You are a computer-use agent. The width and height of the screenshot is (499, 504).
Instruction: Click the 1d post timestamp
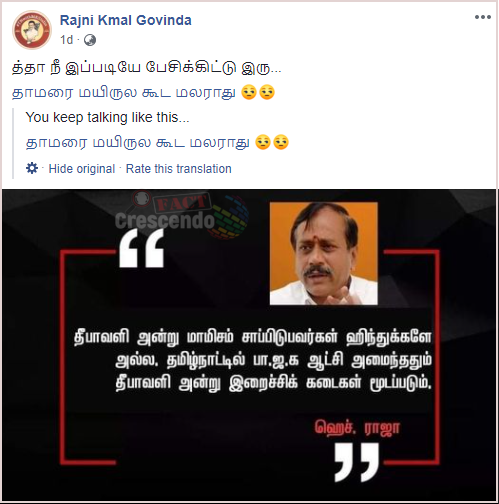point(66,40)
